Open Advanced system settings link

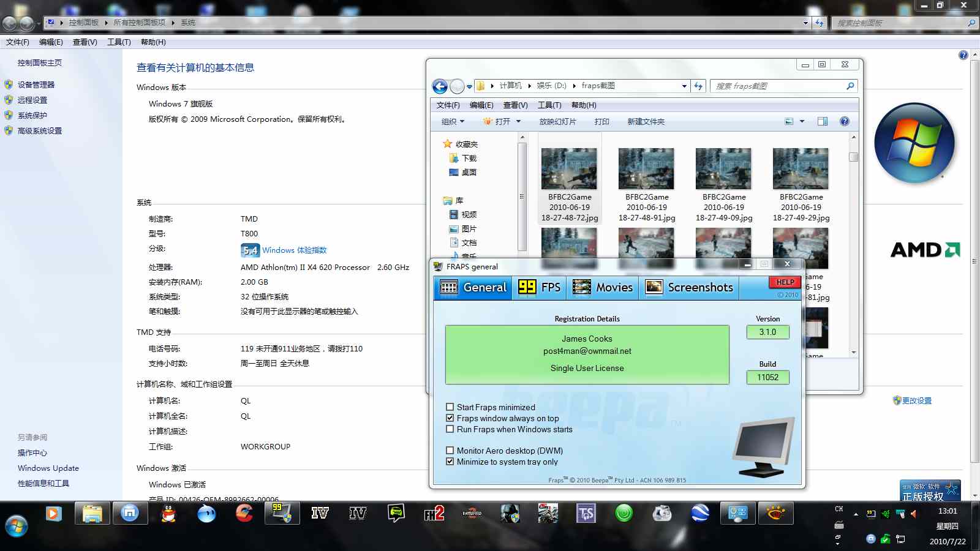point(39,130)
